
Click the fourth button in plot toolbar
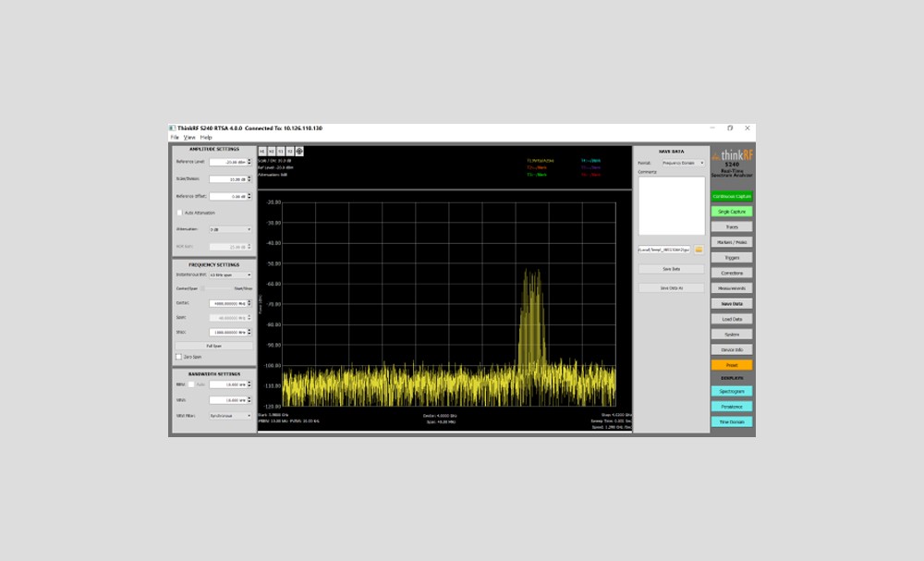(x=290, y=151)
